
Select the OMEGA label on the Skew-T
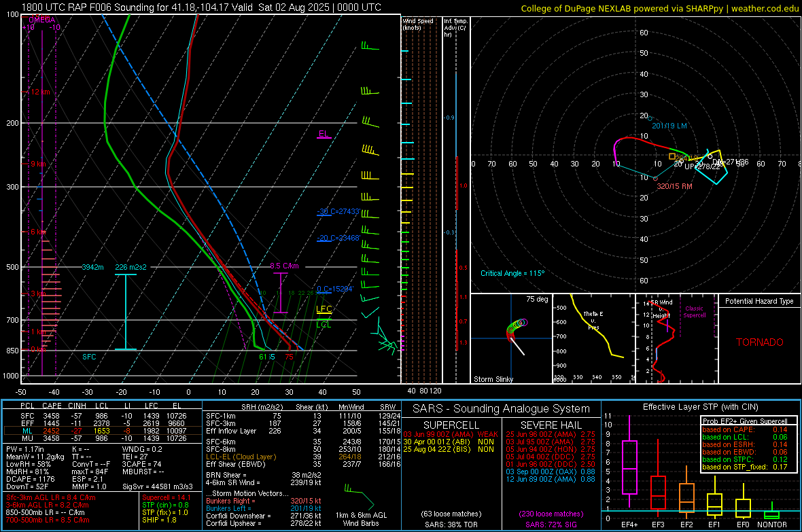pos(42,20)
